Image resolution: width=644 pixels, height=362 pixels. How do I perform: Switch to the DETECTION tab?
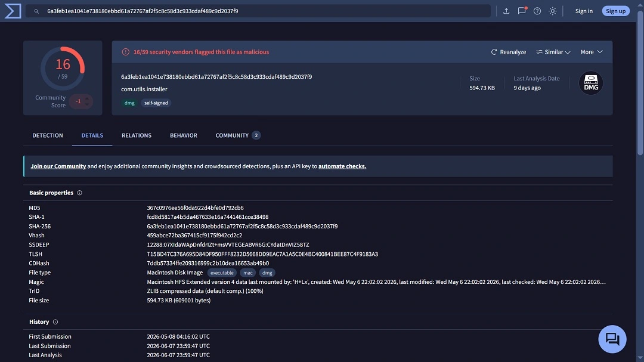(x=48, y=135)
